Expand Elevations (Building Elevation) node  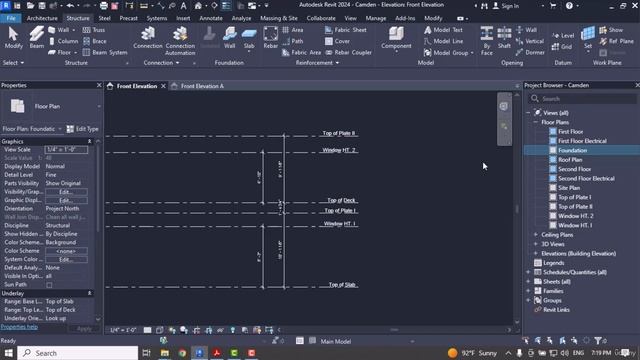[536, 253]
